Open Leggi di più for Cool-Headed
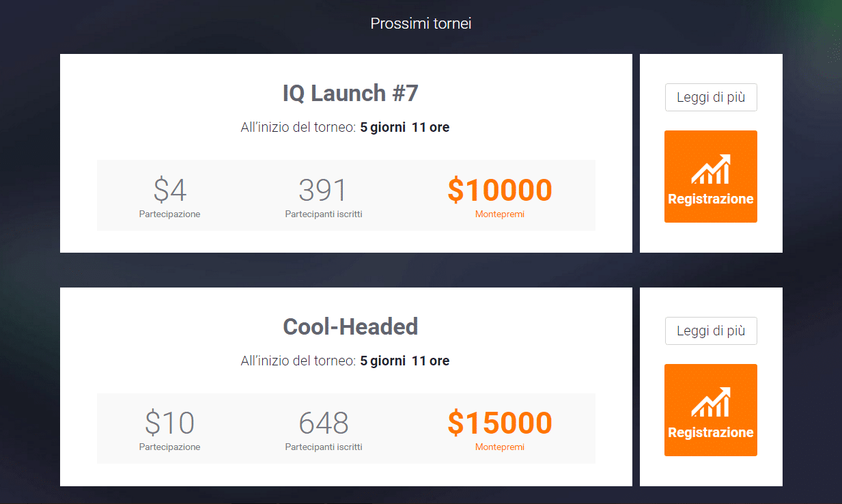Viewport: 842px width, 504px height. tap(711, 331)
